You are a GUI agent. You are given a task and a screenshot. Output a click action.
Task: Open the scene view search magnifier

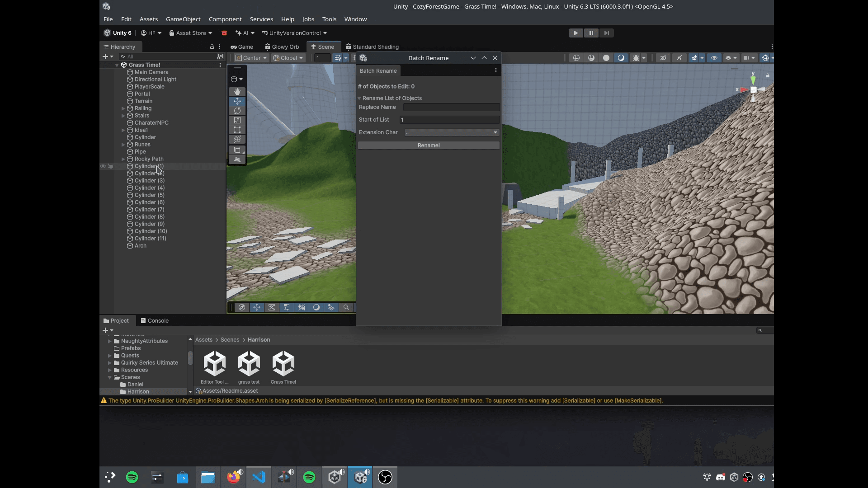[x=346, y=307]
